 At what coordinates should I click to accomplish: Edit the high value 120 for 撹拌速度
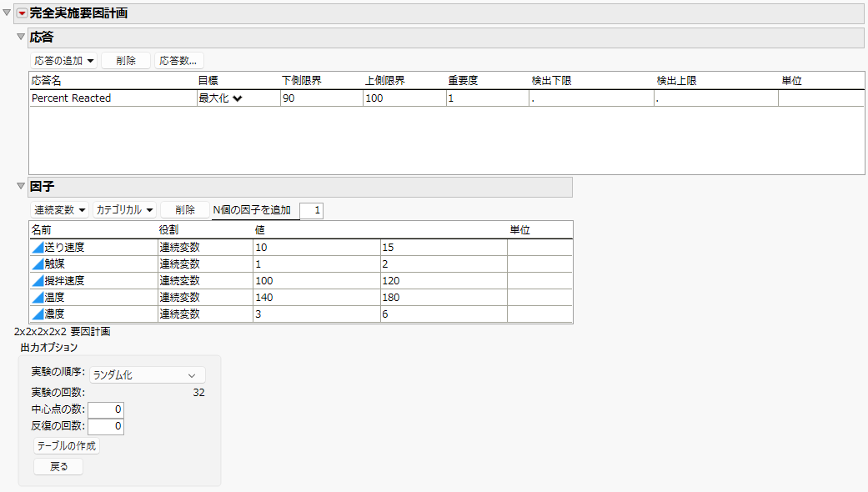[x=444, y=280]
